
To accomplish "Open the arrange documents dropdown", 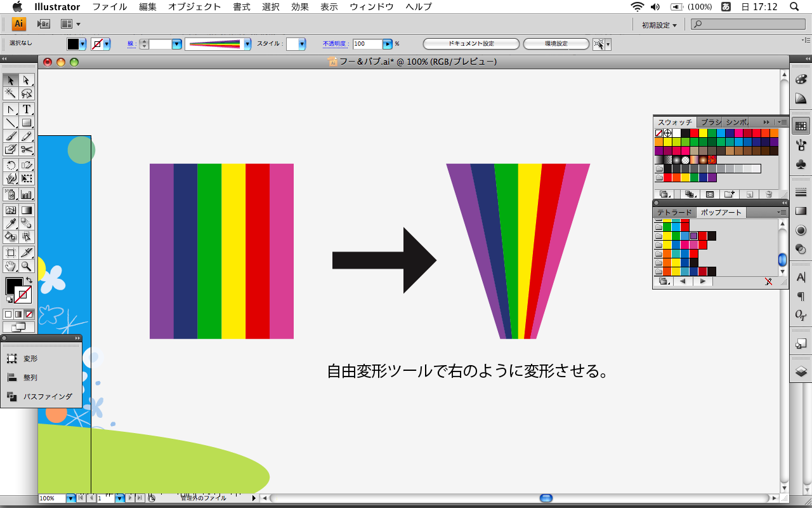I will pyautogui.click(x=70, y=24).
